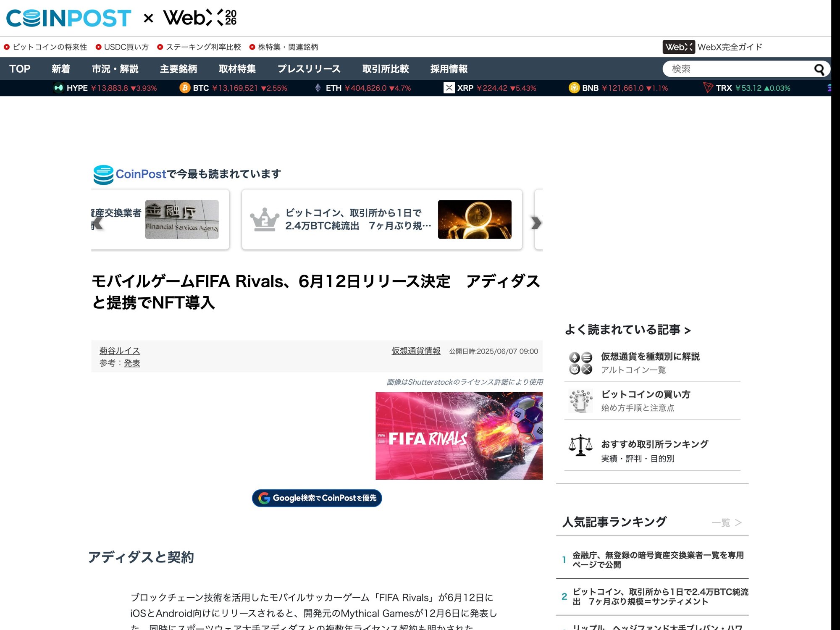Open 仮想通貨情報 category link
This screenshot has width=840, height=630.
[x=416, y=351]
